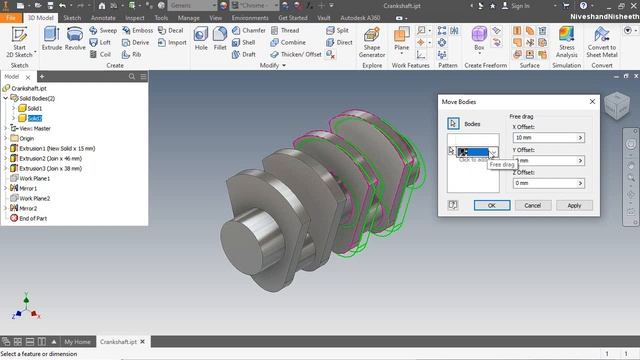This screenshot has height=360, width=640.
Task: Open the File menu
Action: coord(11,18)
